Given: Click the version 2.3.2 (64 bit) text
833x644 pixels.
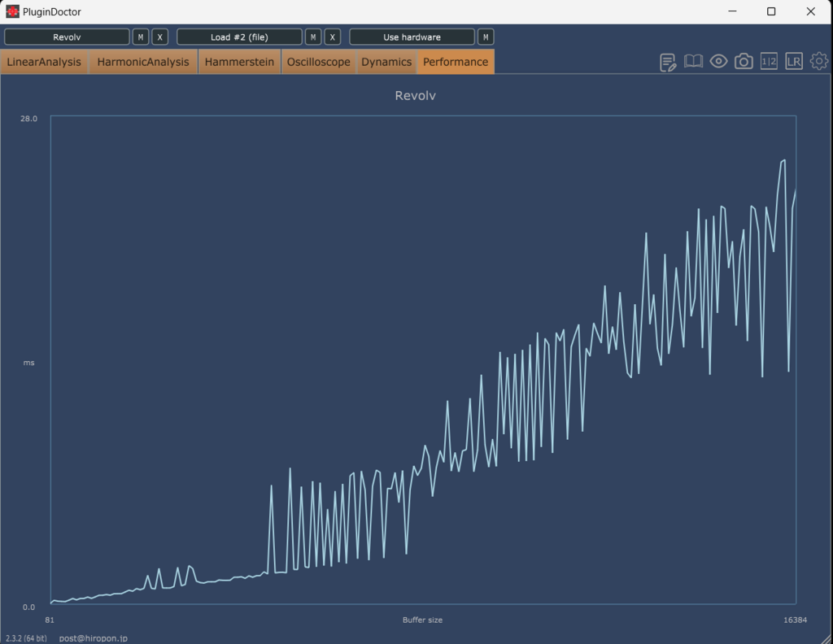Looking at the screenshot, I should tap(26, 638).
